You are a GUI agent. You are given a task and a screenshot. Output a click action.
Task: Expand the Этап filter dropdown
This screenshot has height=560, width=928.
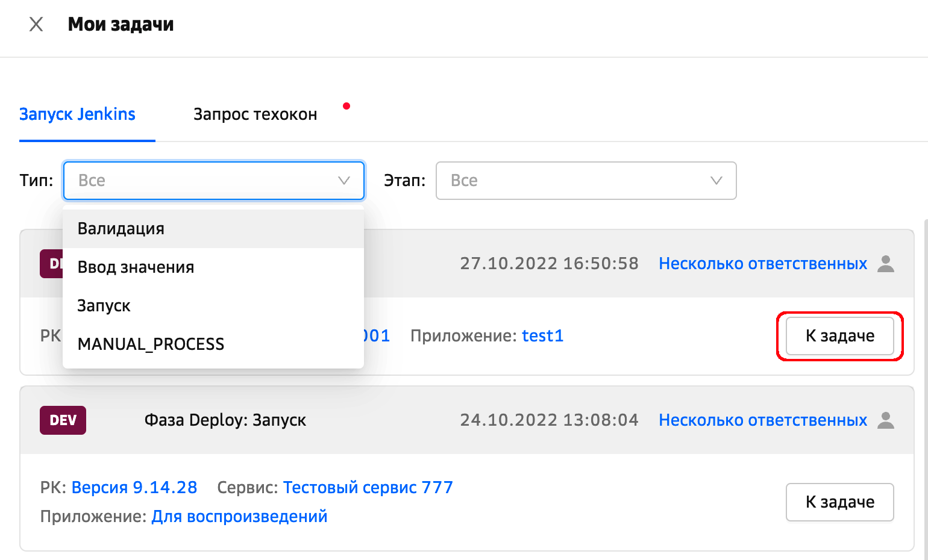click(586, 181)
